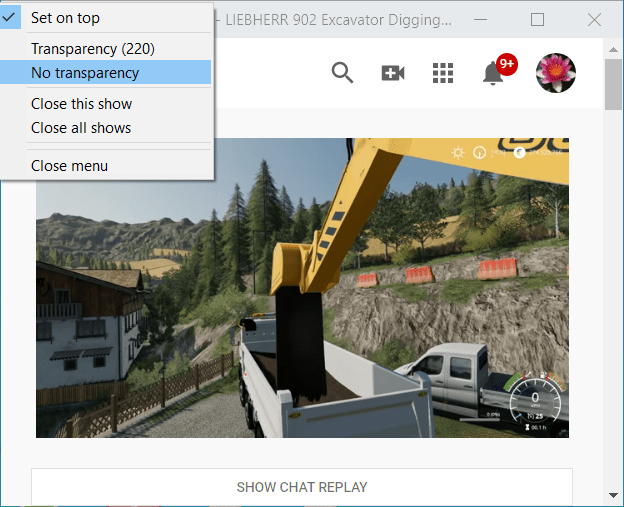Click the window title LIEBHERR 902 Excavator Digging

click(x=338, y=20)
